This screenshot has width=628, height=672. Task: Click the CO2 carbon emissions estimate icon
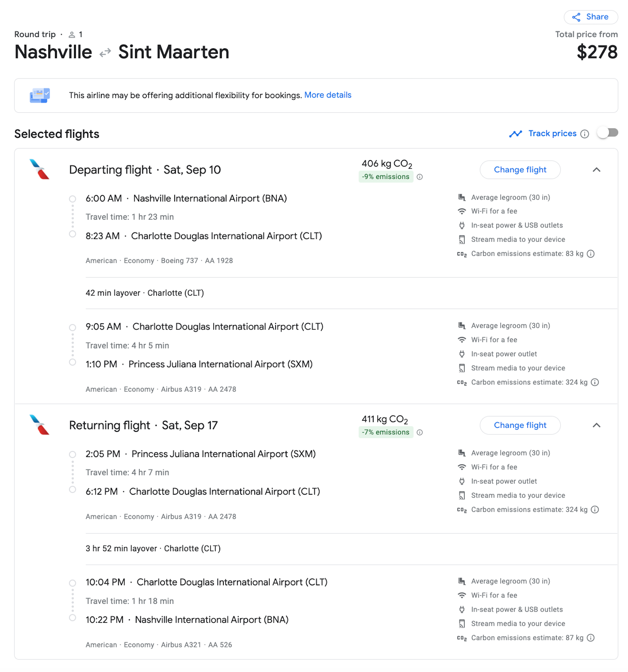pyautogui.click(x=462, y=253)
